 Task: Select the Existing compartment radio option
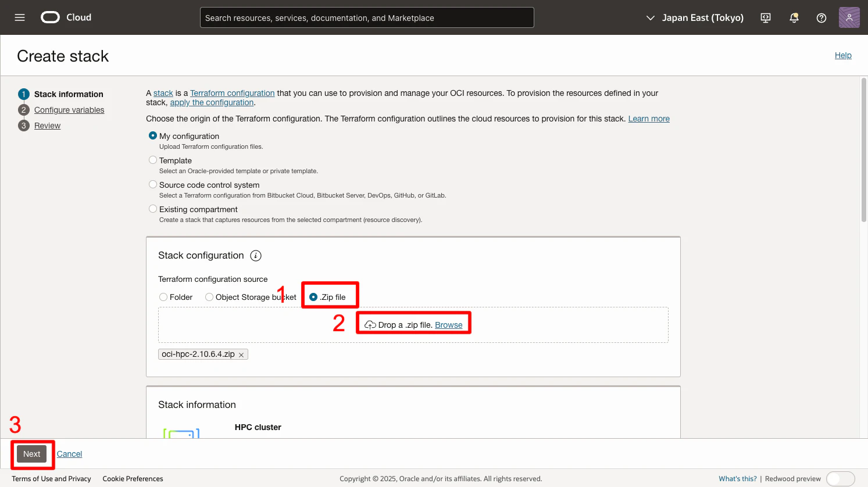coord(153,209)
